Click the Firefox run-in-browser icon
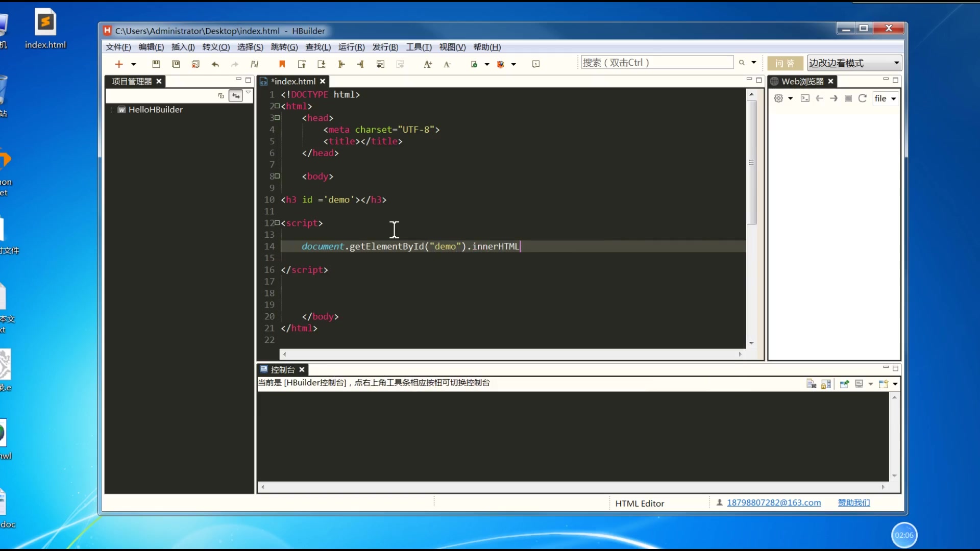 (500, 64)
